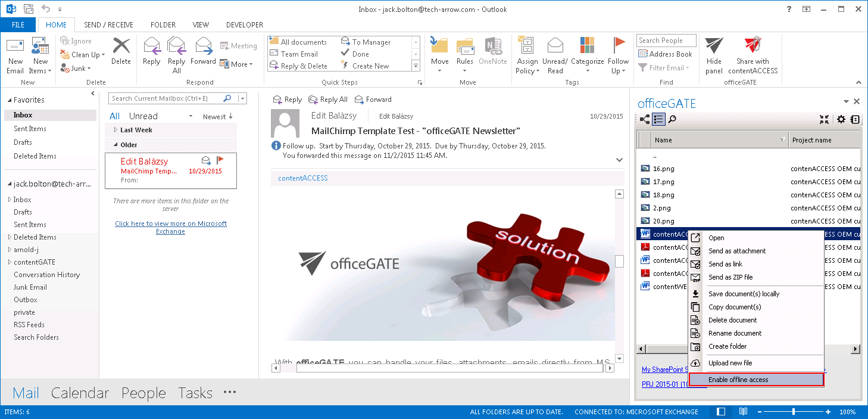The image size is (868, 419).
Task: Expand the Quick Steps gallery
Action: [416, 66]
